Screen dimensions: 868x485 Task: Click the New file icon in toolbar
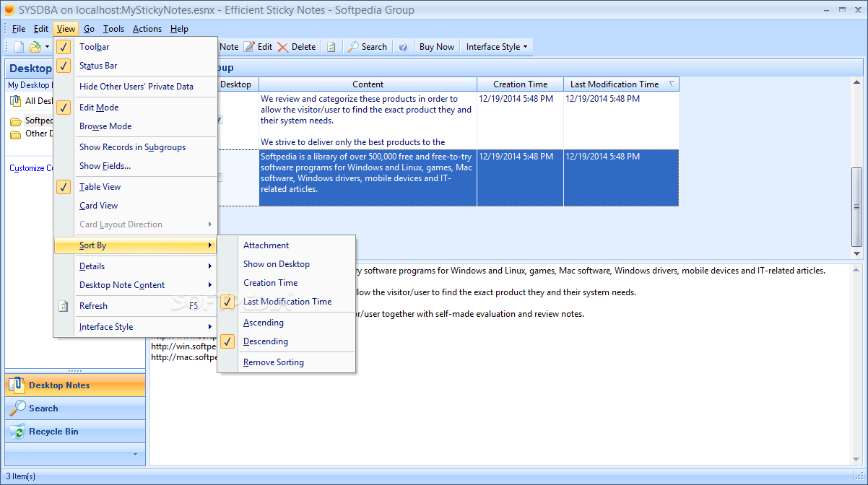pos(19,47)
